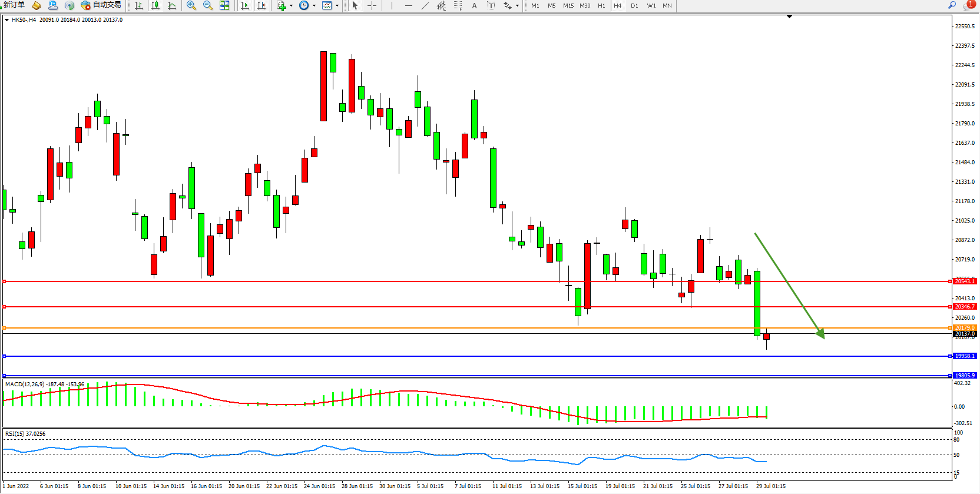Toggle chart auto scroll

click(x=245, y=5)
